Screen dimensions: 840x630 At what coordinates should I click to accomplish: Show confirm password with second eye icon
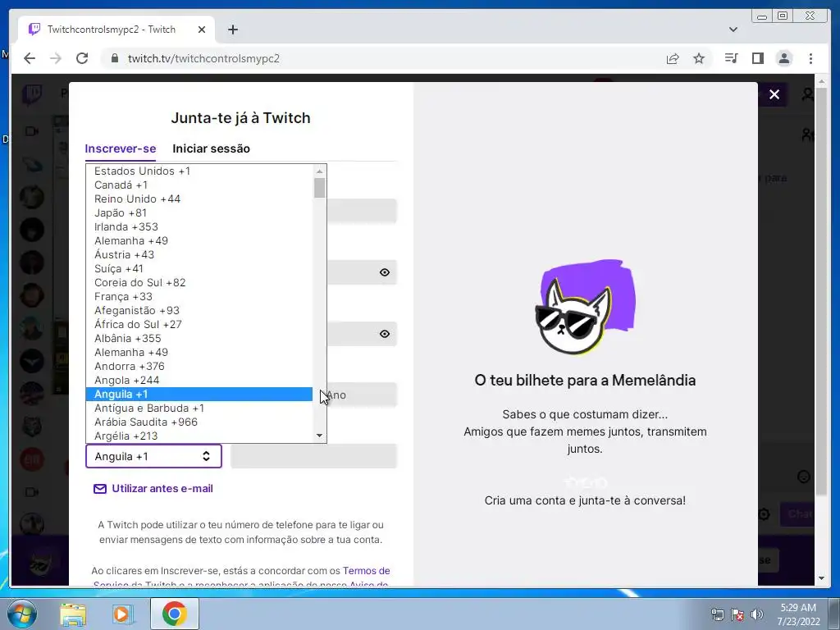coord(384,334)
